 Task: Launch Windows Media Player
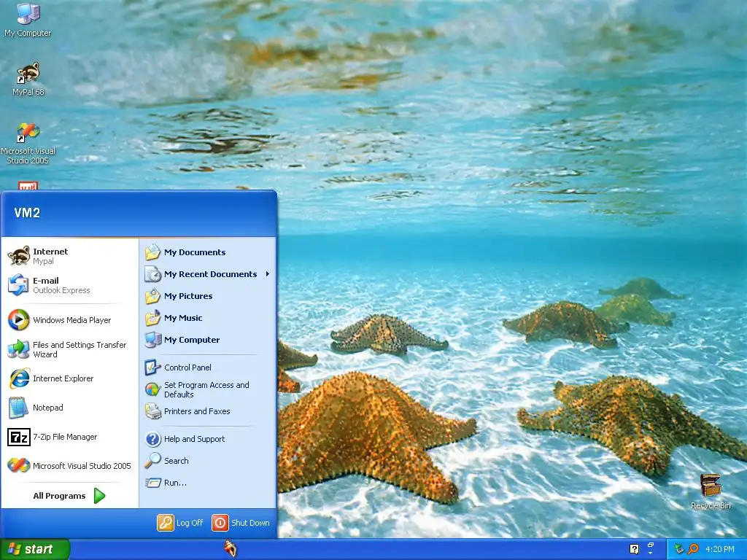69,320
